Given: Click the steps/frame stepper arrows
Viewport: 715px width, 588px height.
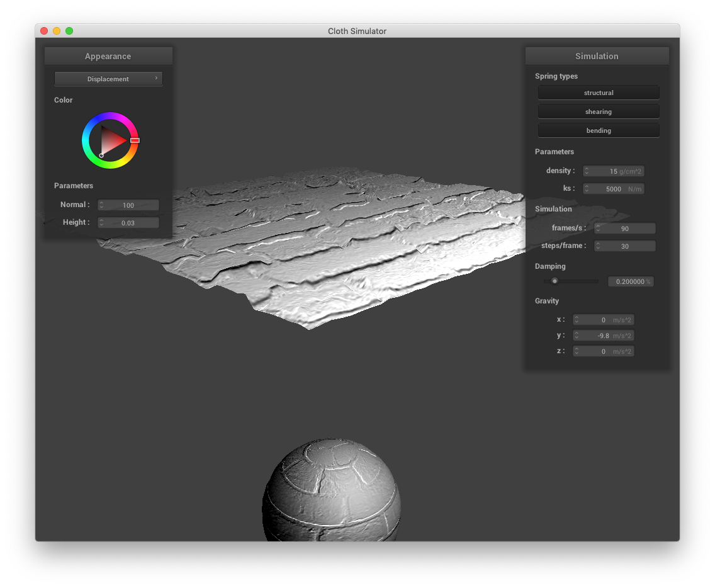Looking at the screenshot, I should pos(599,246).
